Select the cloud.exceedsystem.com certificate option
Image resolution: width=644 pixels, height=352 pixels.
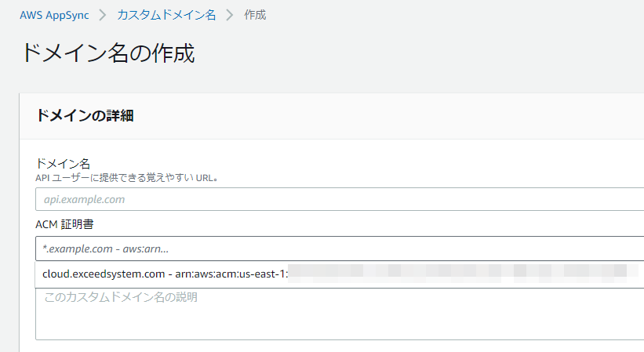pyautogui.click(x=340, y=274)
